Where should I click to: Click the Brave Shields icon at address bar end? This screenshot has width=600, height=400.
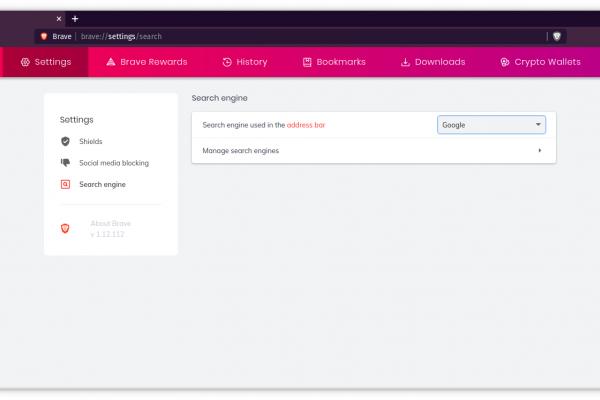[x=557, y=36]
